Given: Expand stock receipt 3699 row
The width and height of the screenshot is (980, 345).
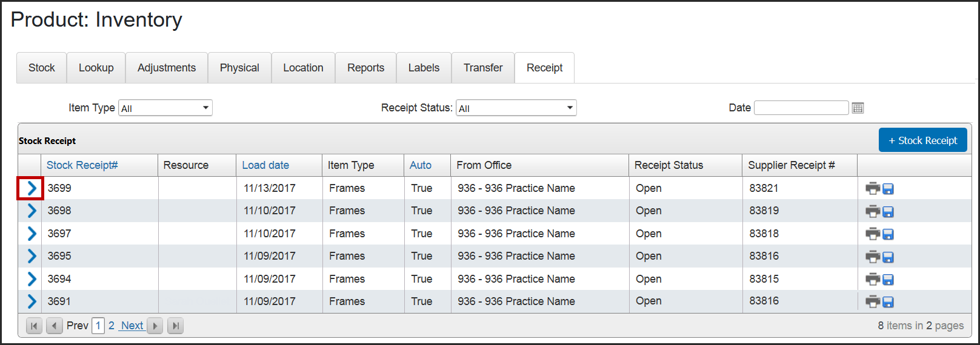Looking at the screenshot, I should pos(32,188).
